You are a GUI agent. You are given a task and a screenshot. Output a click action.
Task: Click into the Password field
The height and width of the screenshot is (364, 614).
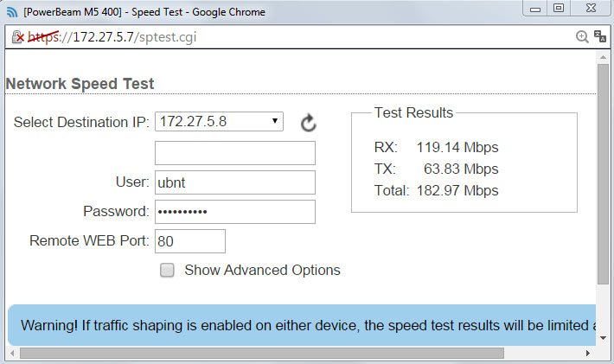(x=235, y=212)
